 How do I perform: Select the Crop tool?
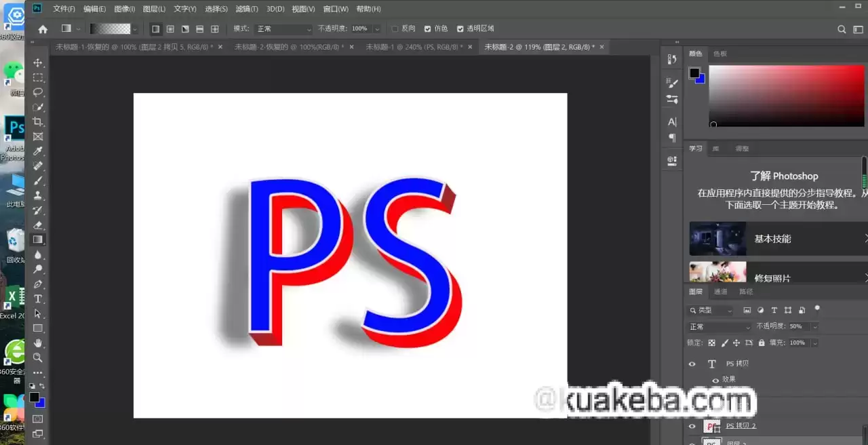(x=38, y=122)
